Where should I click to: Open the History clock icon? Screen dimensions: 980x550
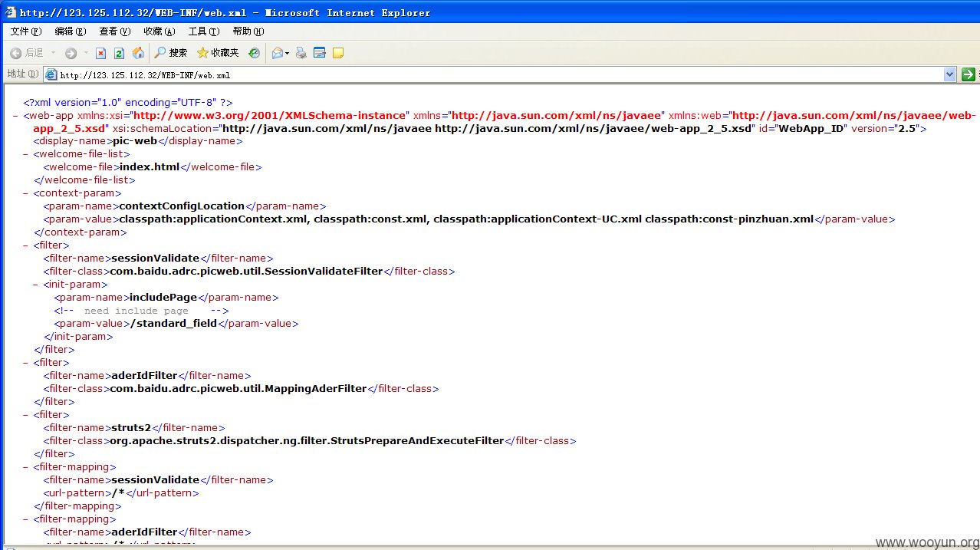click(254, 53)
